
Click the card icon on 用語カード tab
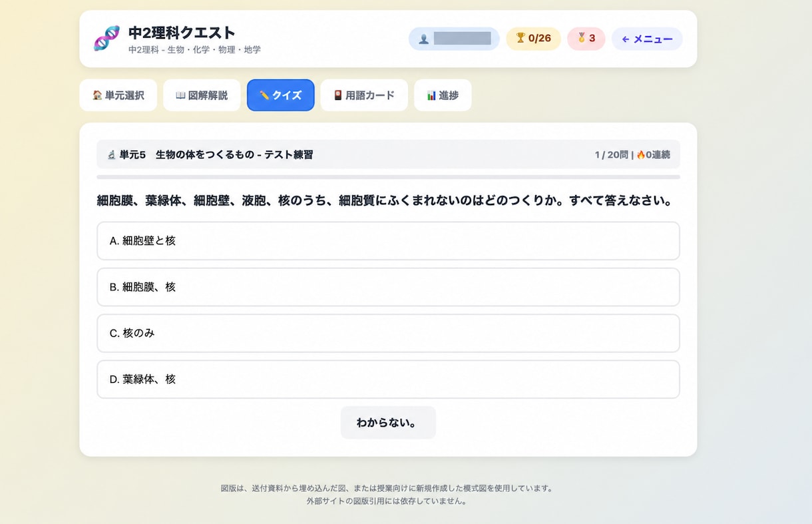[x=338, y=95]
